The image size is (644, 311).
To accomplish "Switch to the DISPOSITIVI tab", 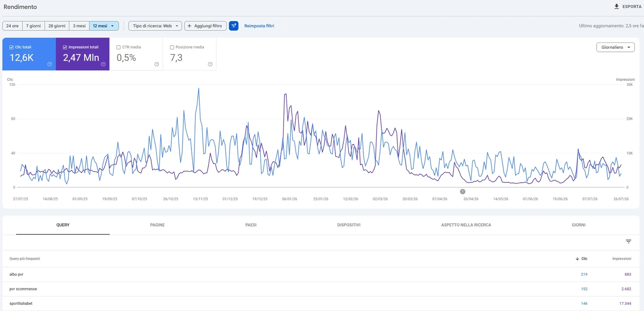I will (x=349, y=225).
